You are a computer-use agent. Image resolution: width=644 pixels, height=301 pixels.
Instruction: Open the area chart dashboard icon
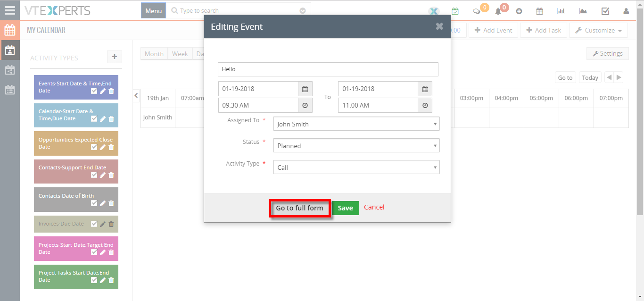(x=583, y=11)
